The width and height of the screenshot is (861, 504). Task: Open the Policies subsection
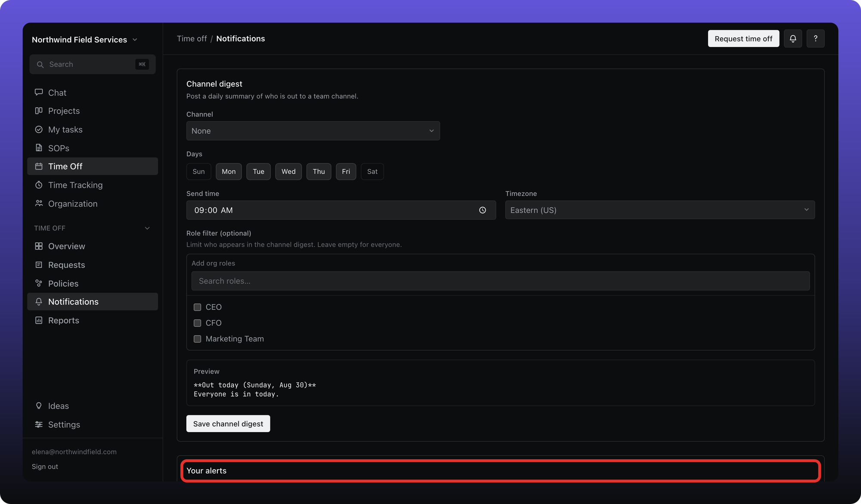coord(93,283)
